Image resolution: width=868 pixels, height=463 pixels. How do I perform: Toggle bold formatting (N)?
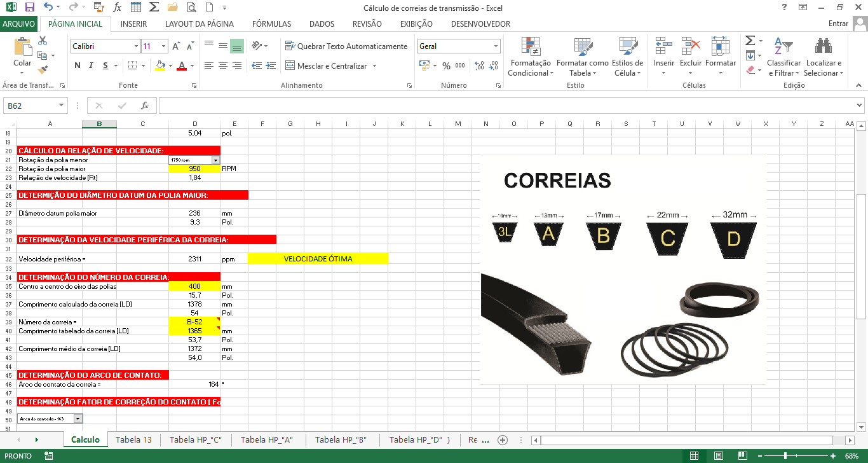78,66
